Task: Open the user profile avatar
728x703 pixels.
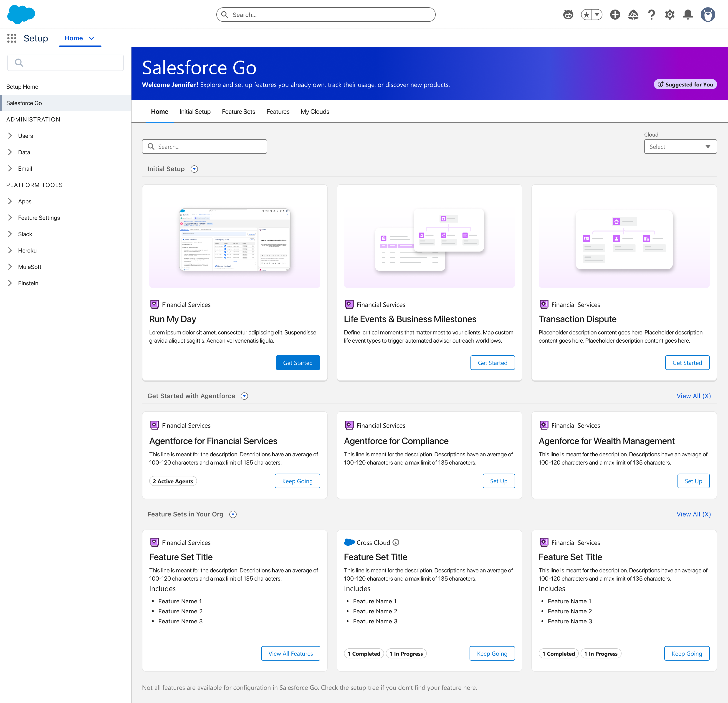Action: point(708,15)
